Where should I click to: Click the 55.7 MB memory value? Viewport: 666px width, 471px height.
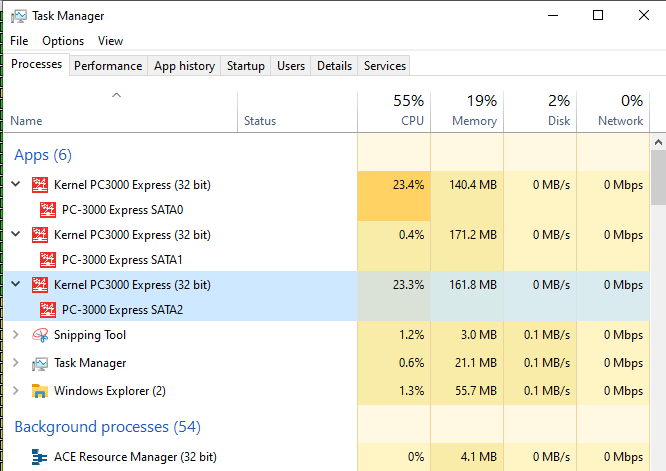tap(476, 391)
